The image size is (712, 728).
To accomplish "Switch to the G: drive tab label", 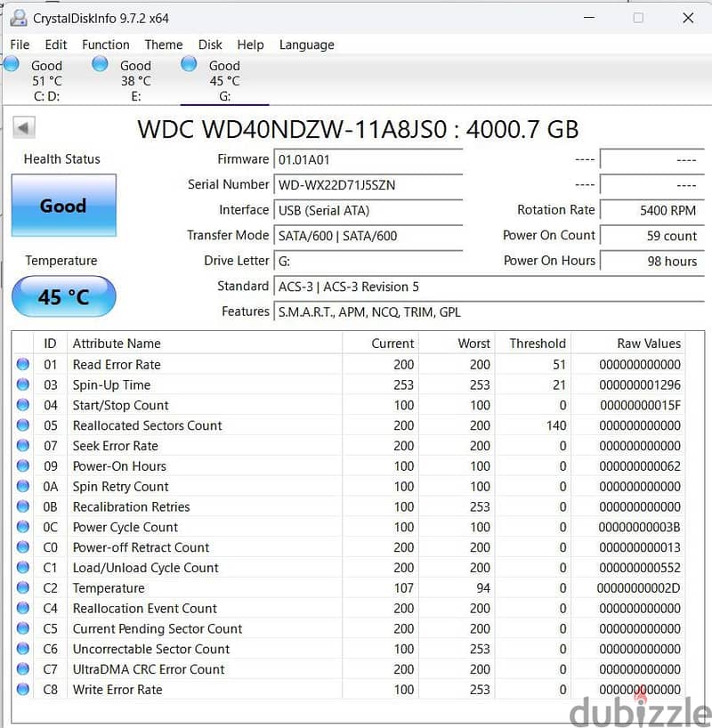I will coord(225,97).
